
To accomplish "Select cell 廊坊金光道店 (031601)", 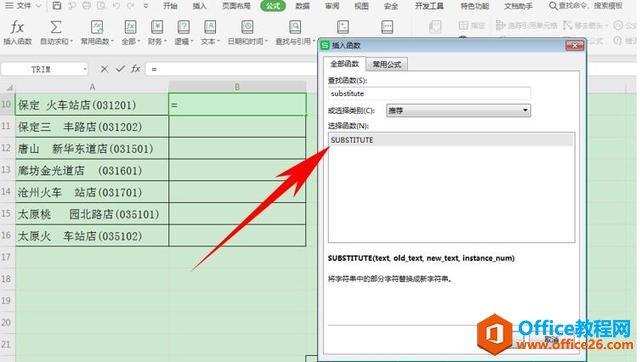I will [x=92, y=170].
